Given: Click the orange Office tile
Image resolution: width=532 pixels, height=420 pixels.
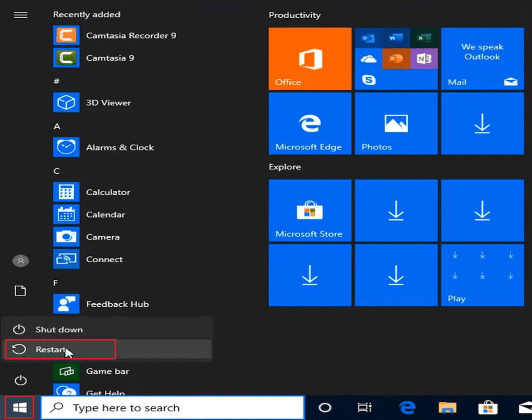Looking at the screenshot, I should (310, 59).
